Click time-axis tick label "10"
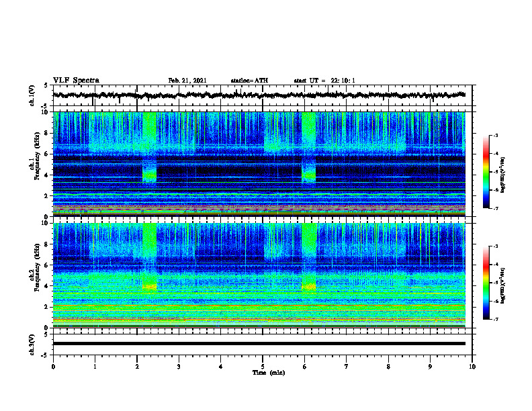The image size is (532, 411). coord(472,367)
